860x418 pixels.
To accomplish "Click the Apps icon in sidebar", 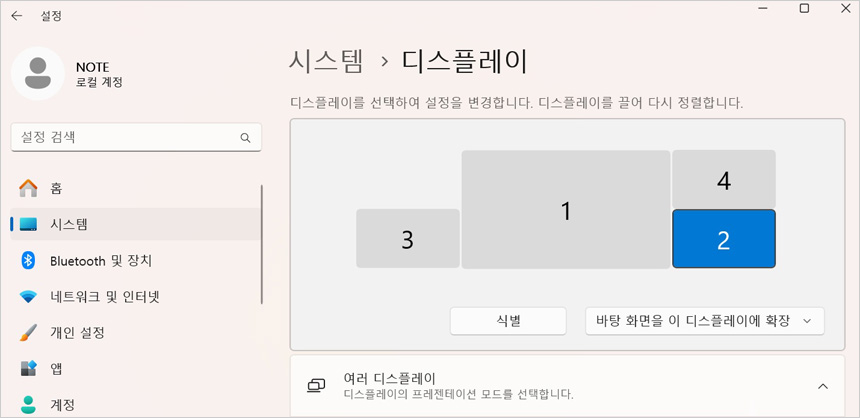I will 28,368.
